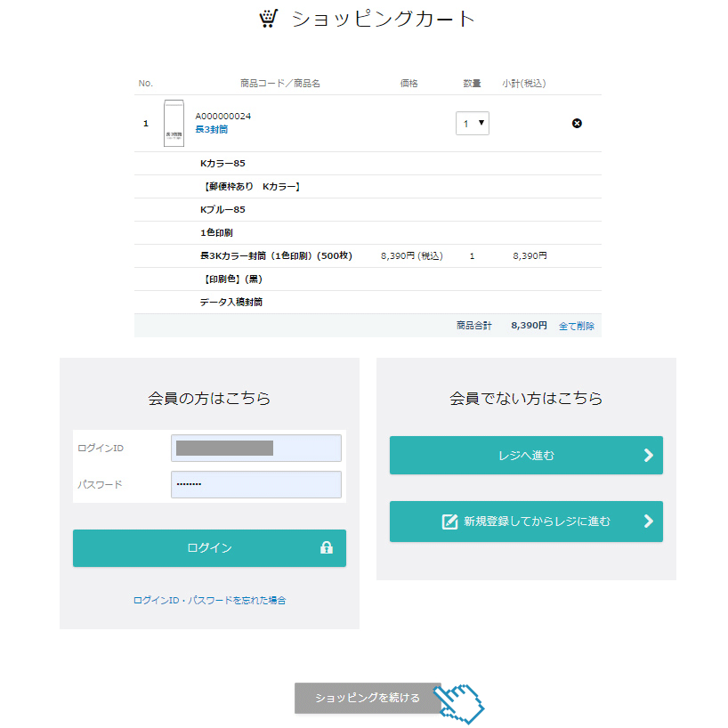Focus the ログインID input field

pos(255,448)
